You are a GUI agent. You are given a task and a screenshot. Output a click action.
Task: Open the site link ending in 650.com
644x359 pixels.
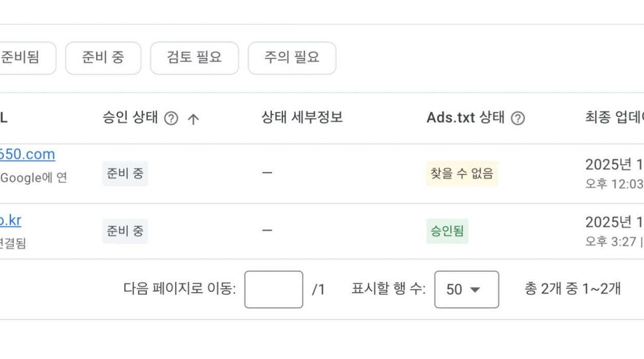(x=27, y=154)
